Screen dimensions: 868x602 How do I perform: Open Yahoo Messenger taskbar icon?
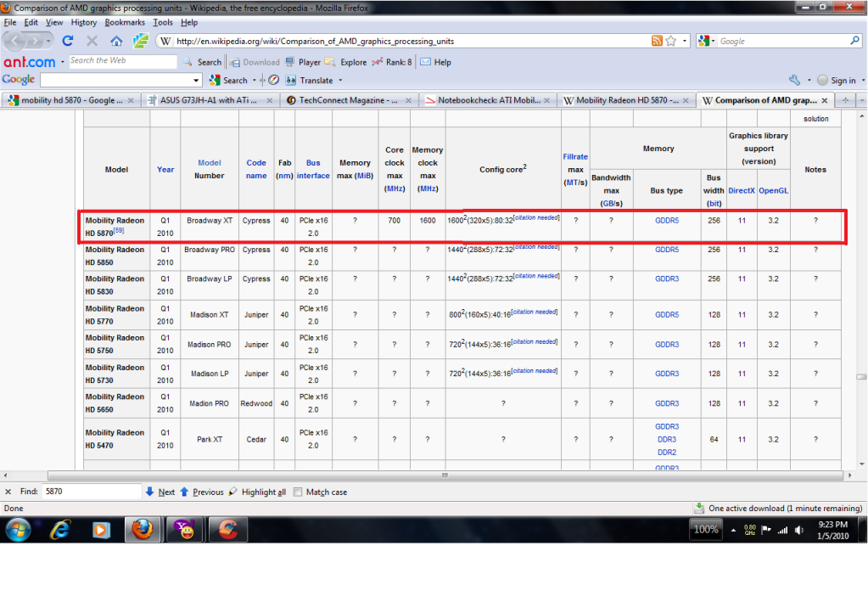pos(184,530)
